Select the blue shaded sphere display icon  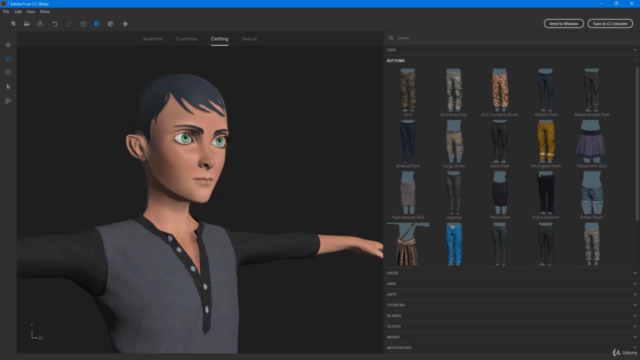[97, 24]
